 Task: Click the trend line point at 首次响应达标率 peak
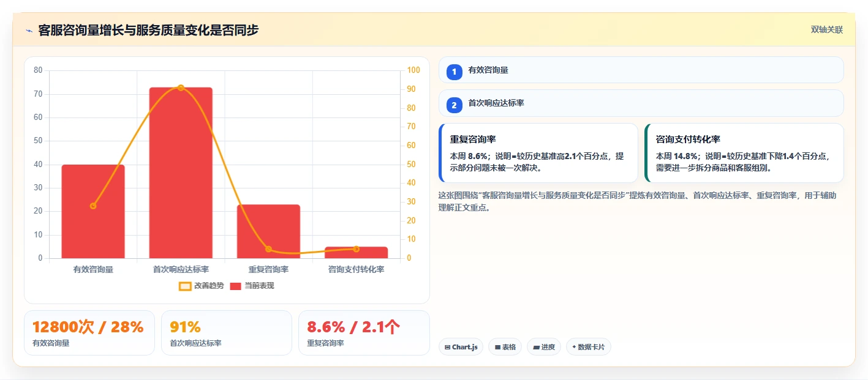(181, 88)
